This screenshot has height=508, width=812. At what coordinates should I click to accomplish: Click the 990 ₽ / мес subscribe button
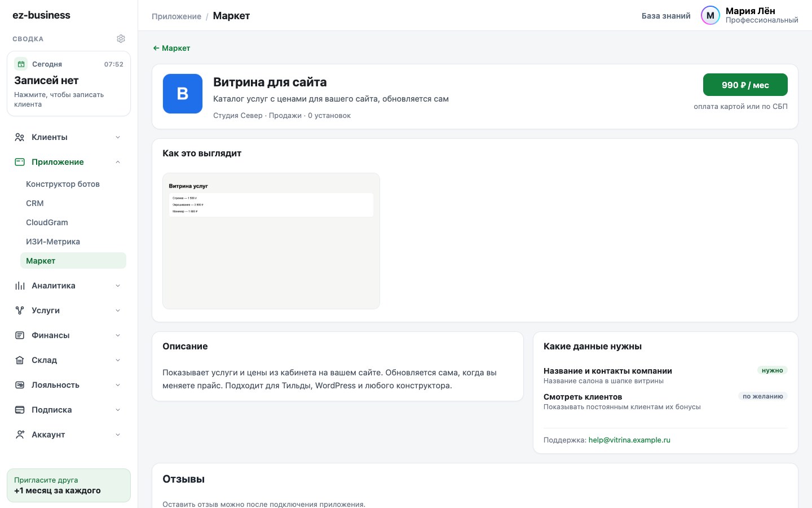point(745,85)
